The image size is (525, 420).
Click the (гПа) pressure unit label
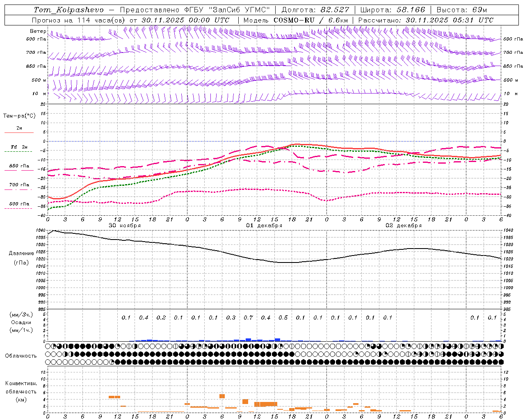click(x=21, y=262)
